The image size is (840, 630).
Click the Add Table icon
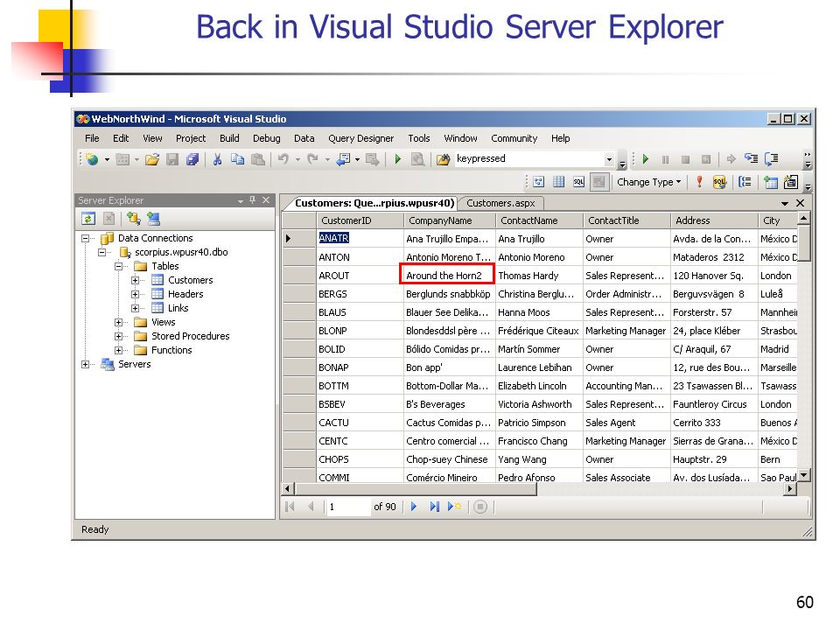point(771,182)
